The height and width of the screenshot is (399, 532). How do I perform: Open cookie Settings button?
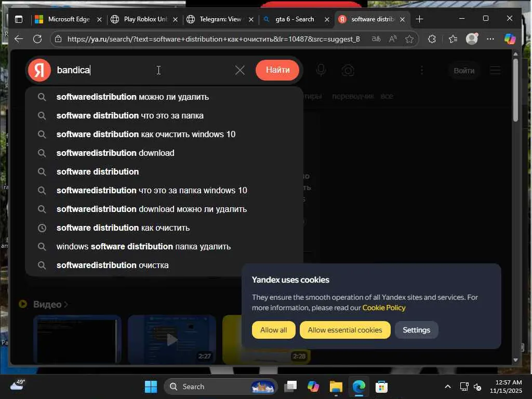(x=416, y=330)
